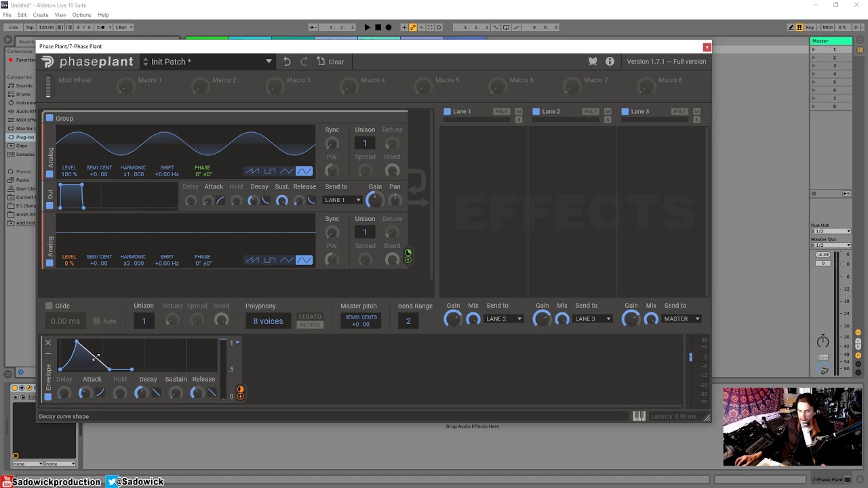Select triangle waveform on second Analog oscillator
This screenshot has height=488, width=868.
point(287,260)
